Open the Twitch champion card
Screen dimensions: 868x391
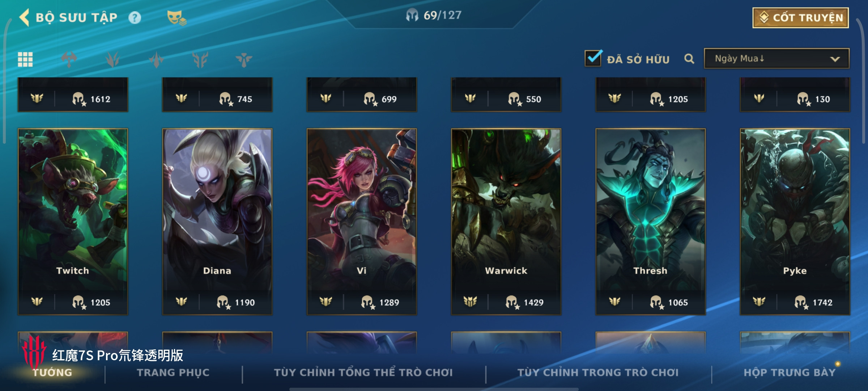point(73,222)
